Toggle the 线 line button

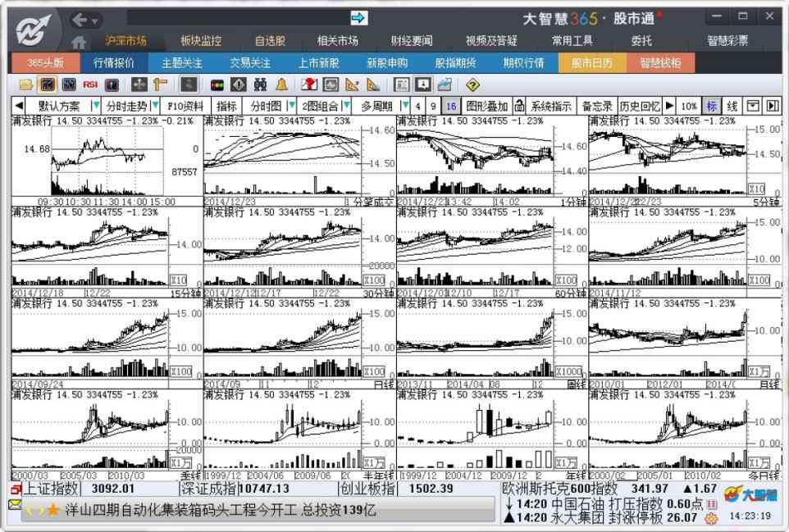(732, 106)
